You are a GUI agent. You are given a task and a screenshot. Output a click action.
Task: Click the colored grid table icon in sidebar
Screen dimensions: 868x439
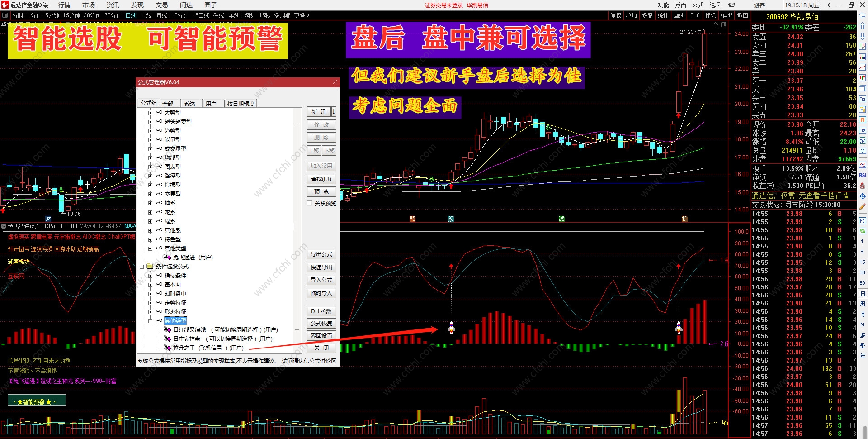863,57
